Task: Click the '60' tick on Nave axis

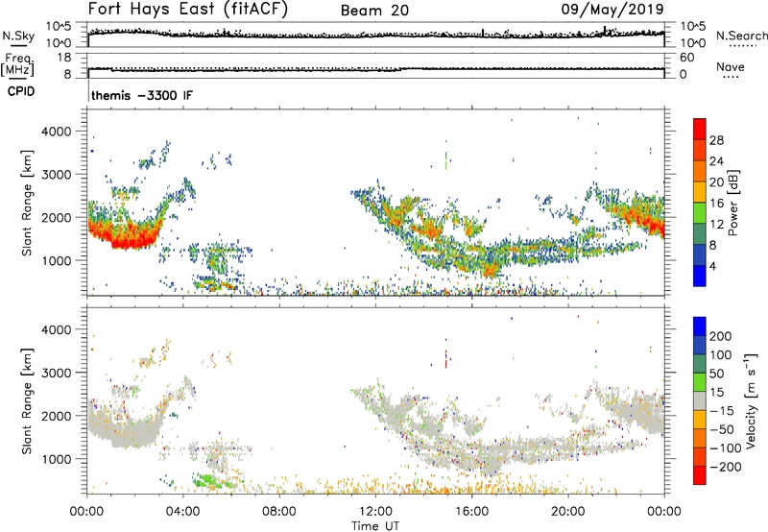Action: [x=686, y=58]
